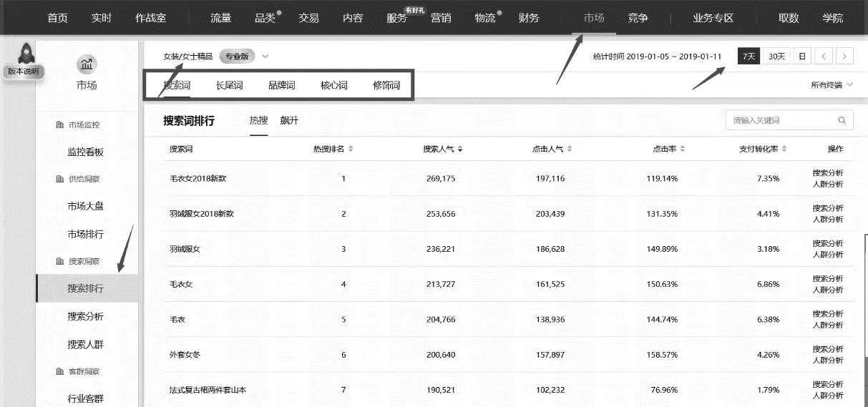Go to next date period arrow
The width and height of the screenshot is (868, 407).
click(845, 57)
